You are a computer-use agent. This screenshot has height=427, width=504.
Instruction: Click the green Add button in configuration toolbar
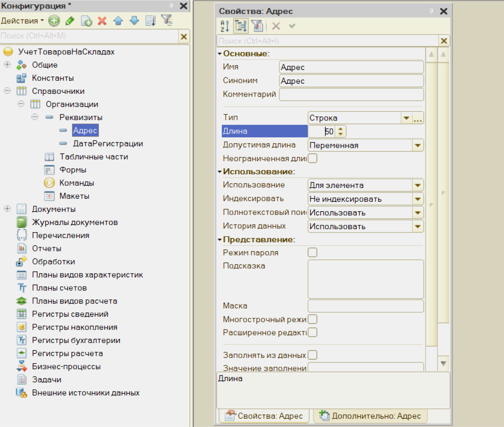coord(54,21)
